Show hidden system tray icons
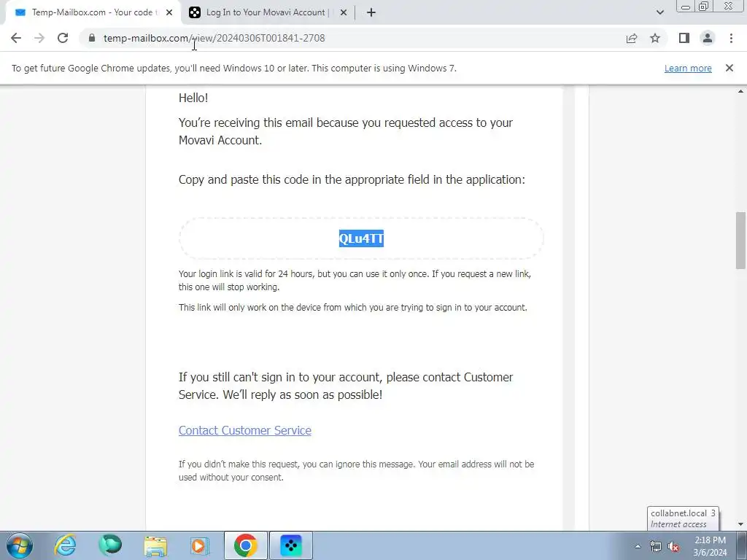Screen dimensions: 747x560 point(638,546)
